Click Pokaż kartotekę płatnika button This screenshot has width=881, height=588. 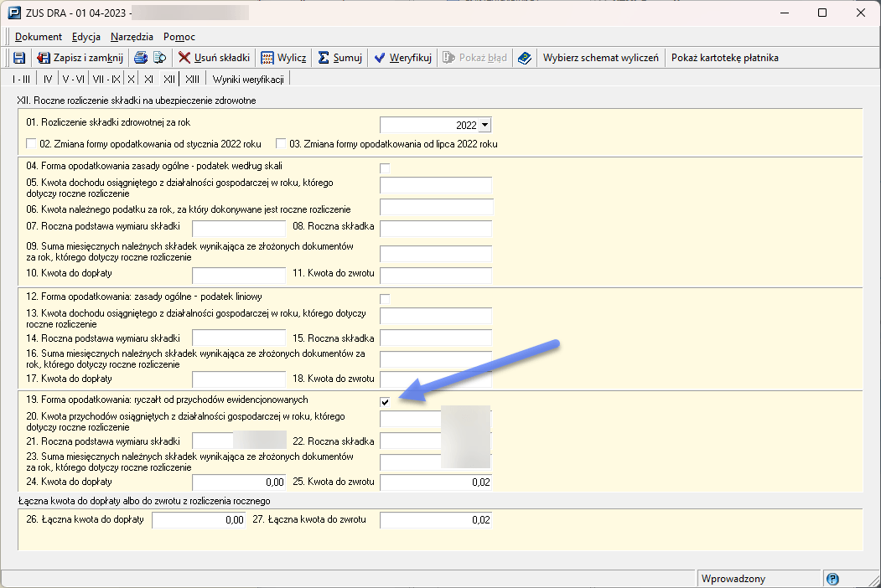pos(725,58)
